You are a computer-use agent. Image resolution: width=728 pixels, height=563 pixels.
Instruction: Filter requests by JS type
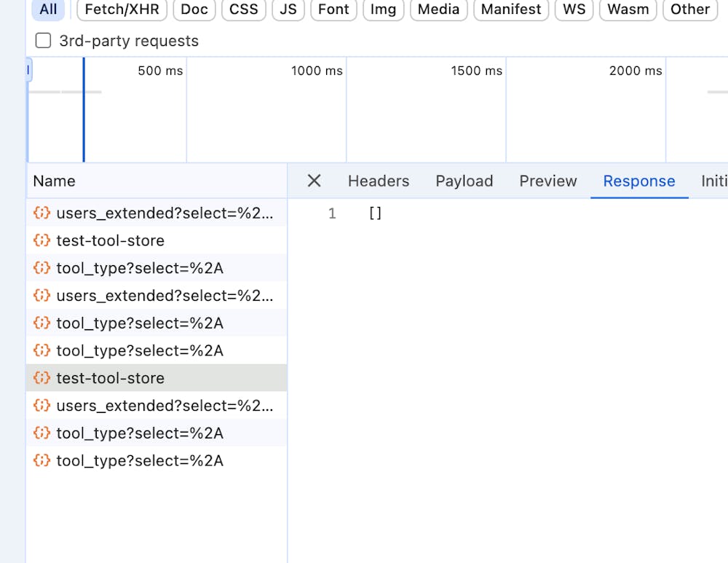[x=288, y=9]
